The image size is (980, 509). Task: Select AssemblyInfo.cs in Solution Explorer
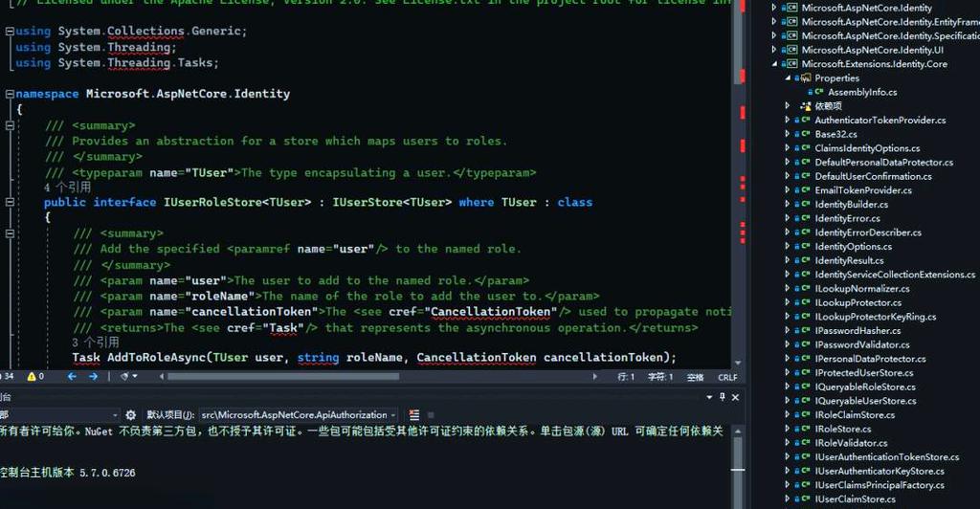pyautogui.click(x=862, y=92)
